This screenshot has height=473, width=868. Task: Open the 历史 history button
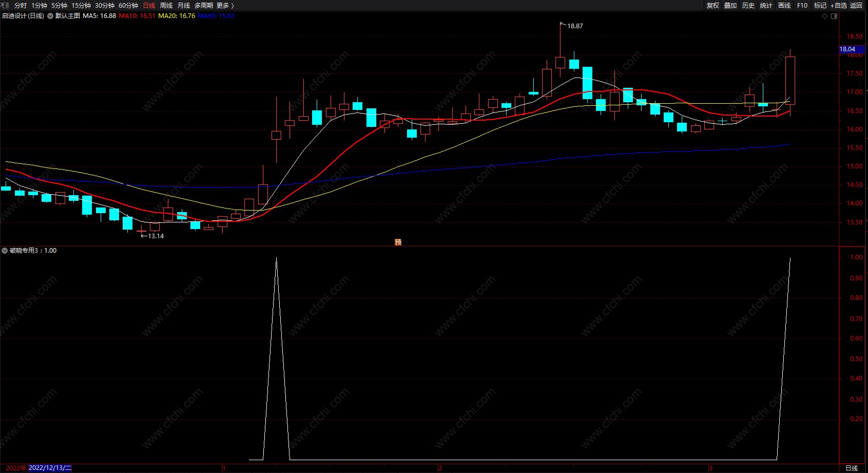tap(748, 5)
